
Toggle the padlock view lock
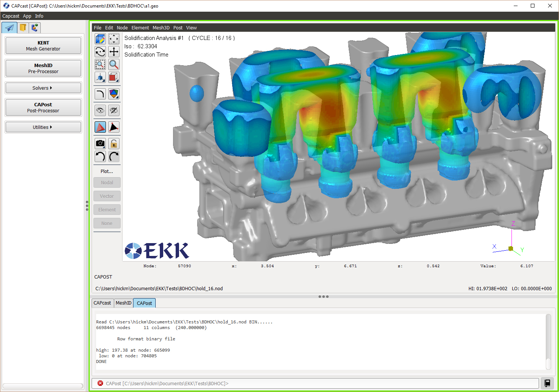[114, 144]
